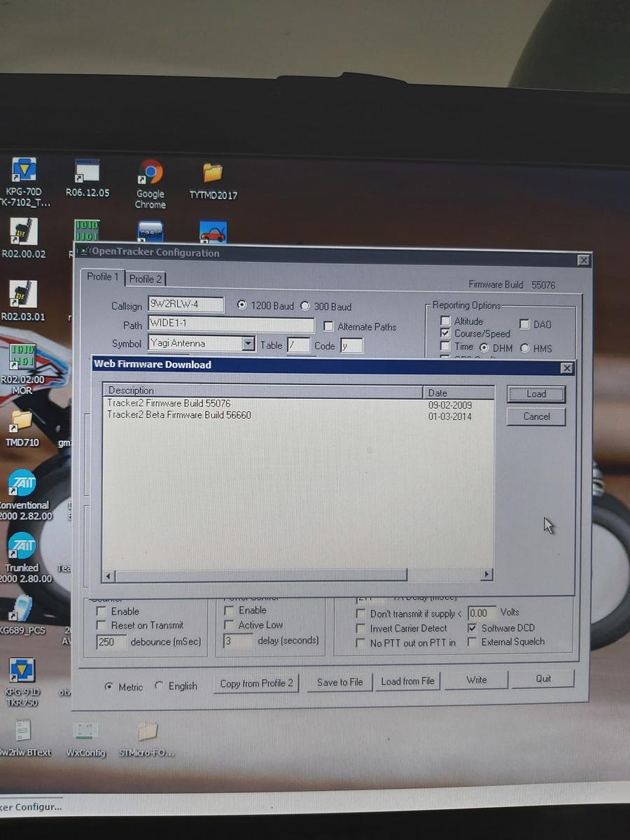Viewport: 630px width, 840px height.
Task: Enable External Squelch checkbox
Action: [472, 642]
